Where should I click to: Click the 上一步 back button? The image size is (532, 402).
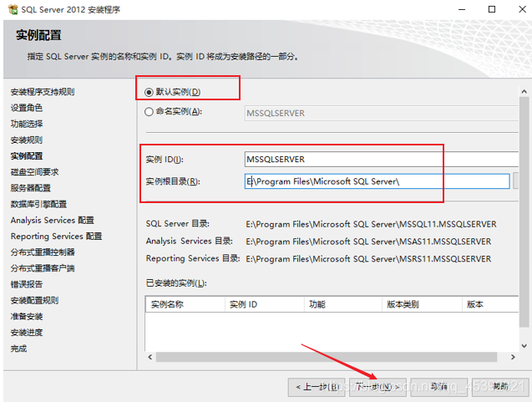point(317,387)
